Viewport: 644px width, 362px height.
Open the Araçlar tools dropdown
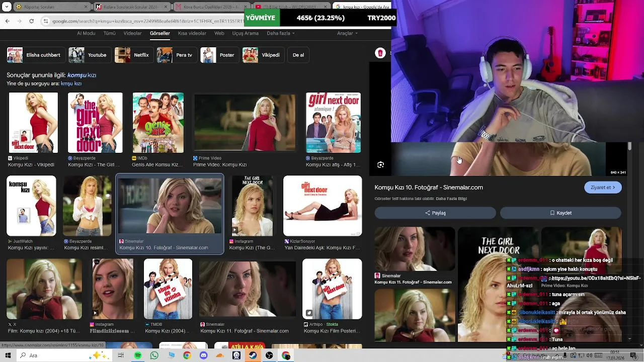pos(347,33)
